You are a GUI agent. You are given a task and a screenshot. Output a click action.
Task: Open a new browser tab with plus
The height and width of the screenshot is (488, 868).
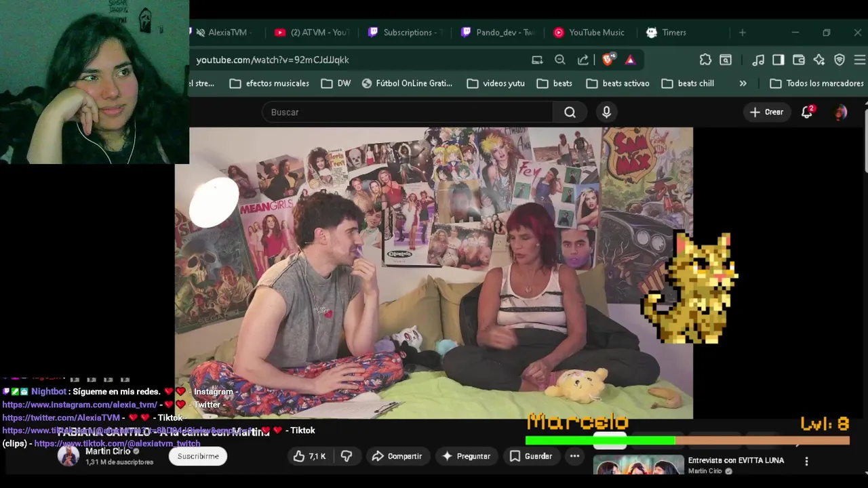[743, 33]
